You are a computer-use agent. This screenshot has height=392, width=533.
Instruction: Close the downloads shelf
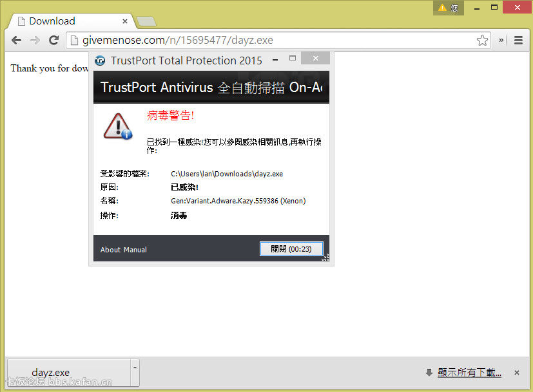click(x=517, y=373)
